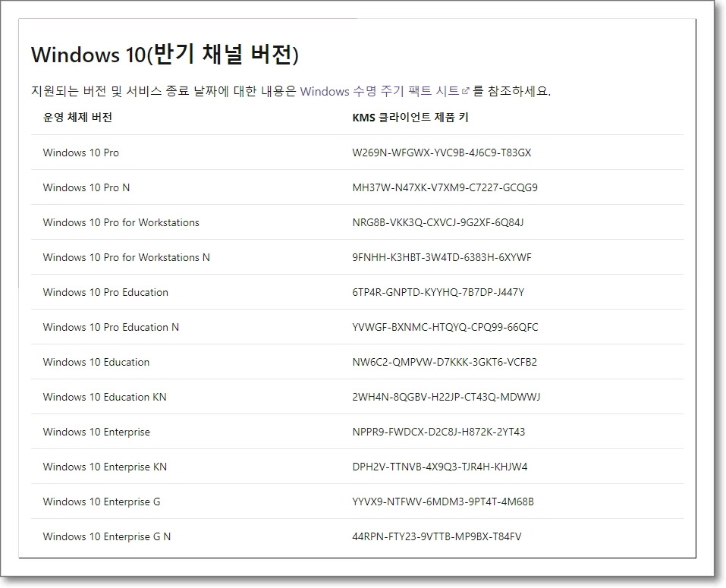Select the Windows 10 Pro row label
Viewport: 726px width, 588px height.
[x=81, y=153]
